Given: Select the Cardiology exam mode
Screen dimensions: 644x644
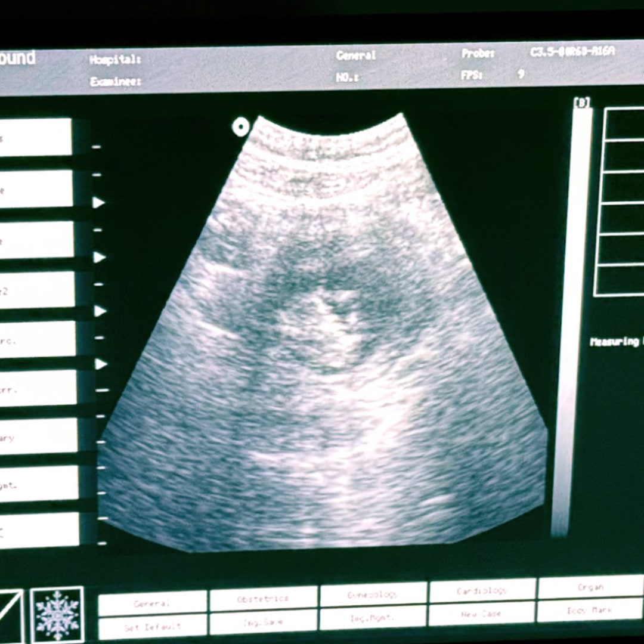Looking at the screenshot, I should [x=482, y=591].
